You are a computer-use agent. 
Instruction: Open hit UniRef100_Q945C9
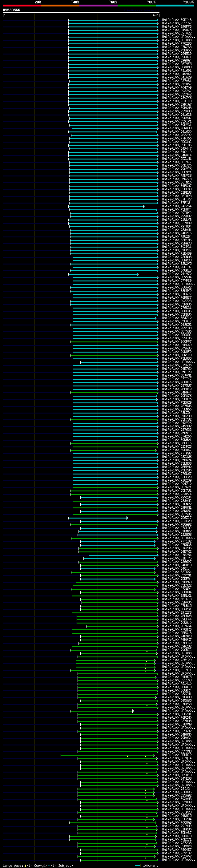pyautogui.click(x=177, y=54)
